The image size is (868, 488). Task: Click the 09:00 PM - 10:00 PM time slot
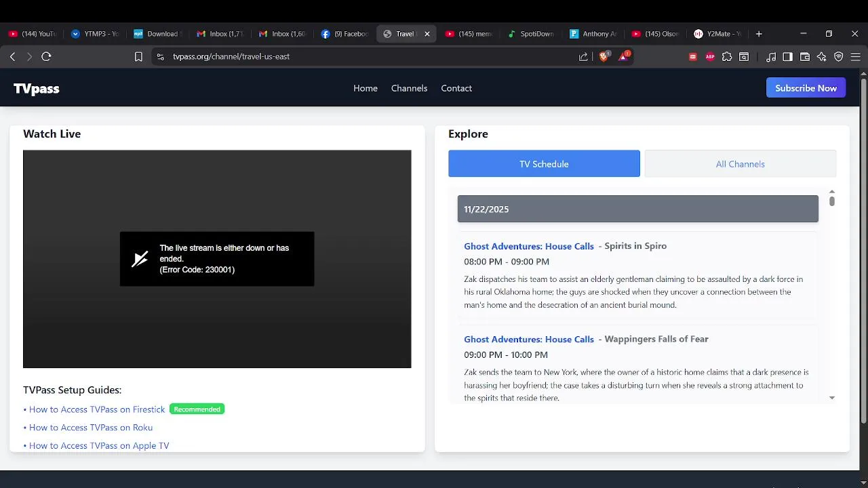pyautogui.click(x=506, y=354)
